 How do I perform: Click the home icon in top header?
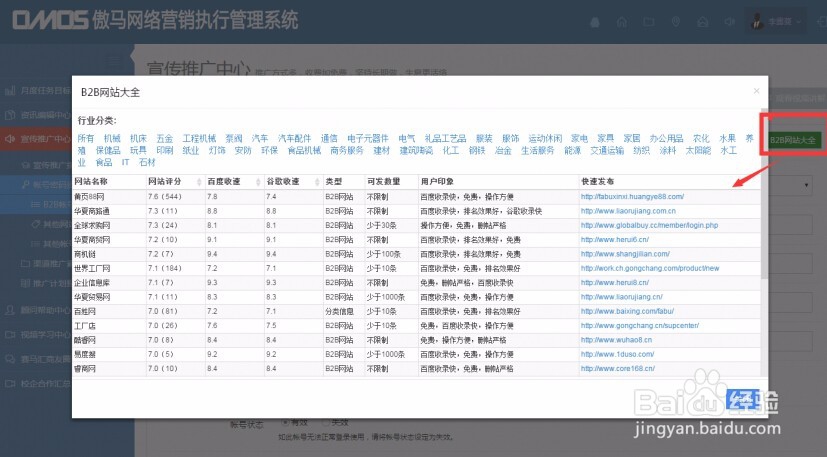point(622,22)
